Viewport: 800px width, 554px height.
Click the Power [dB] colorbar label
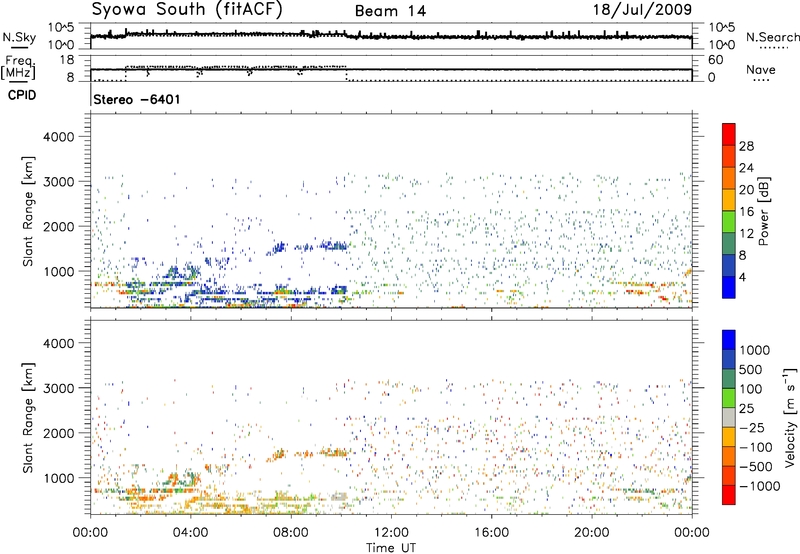764,211
